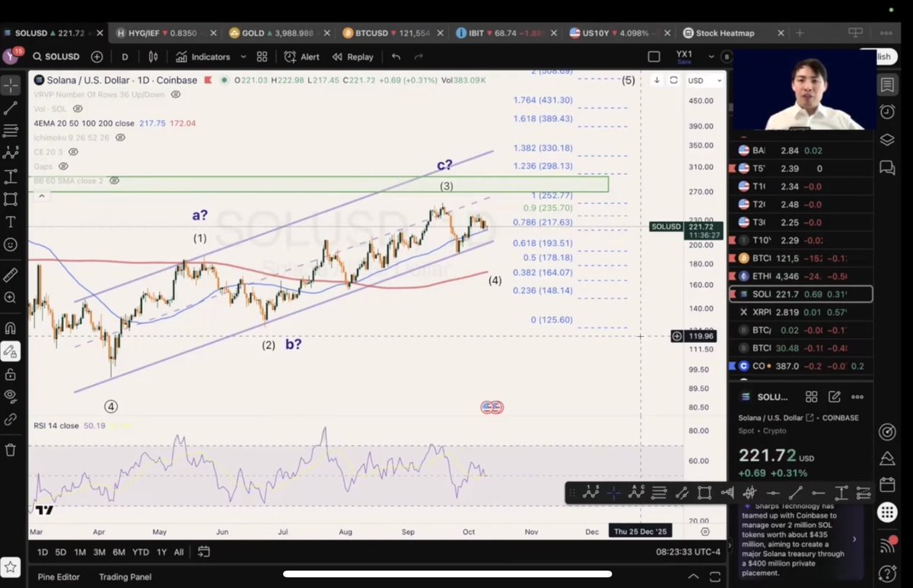Screen dimensions: 913x588
Task: Open the Trading Panel tab
Action: click(x=125, y=577)
